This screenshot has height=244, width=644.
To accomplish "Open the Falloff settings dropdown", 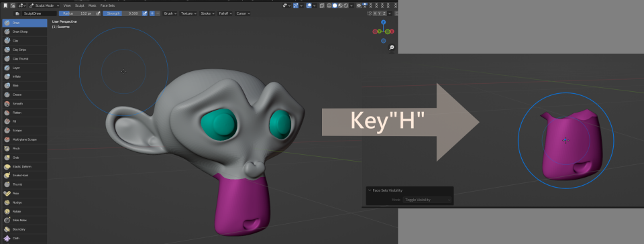I will [225, 13].
